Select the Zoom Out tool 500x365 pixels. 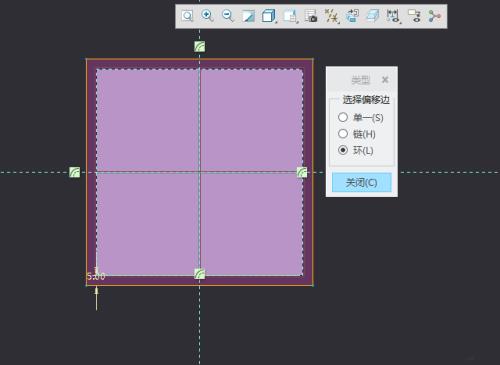click(228, 16)
